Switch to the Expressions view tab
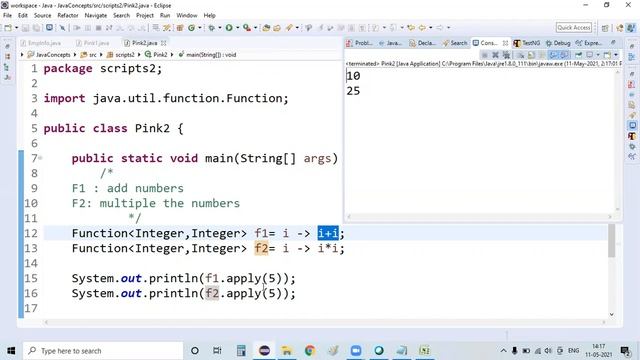Screen dimensions: 640x360 point(589,43)
